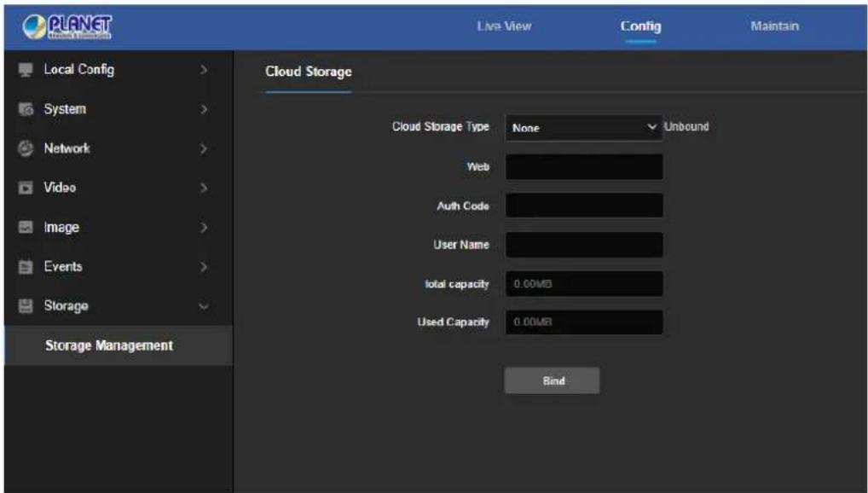
Task: Open the Cloud Storage Type dropdown
Action: tap(583, 127)
